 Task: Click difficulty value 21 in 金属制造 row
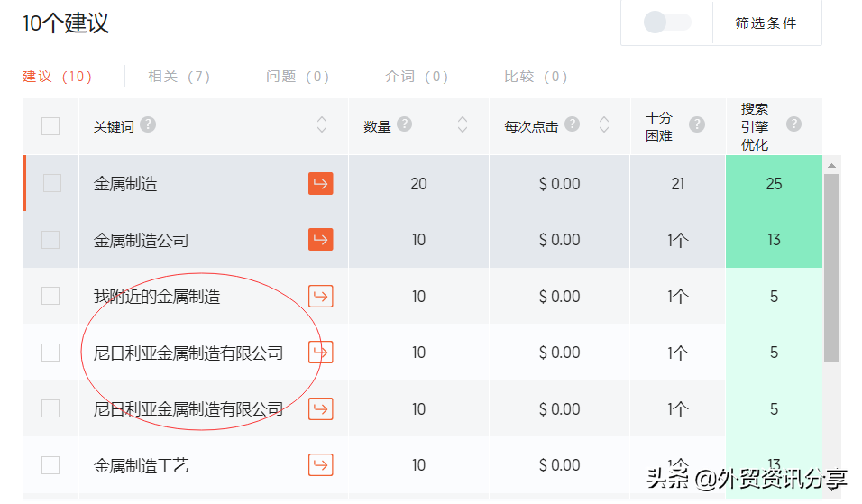[x=678, y=184]
